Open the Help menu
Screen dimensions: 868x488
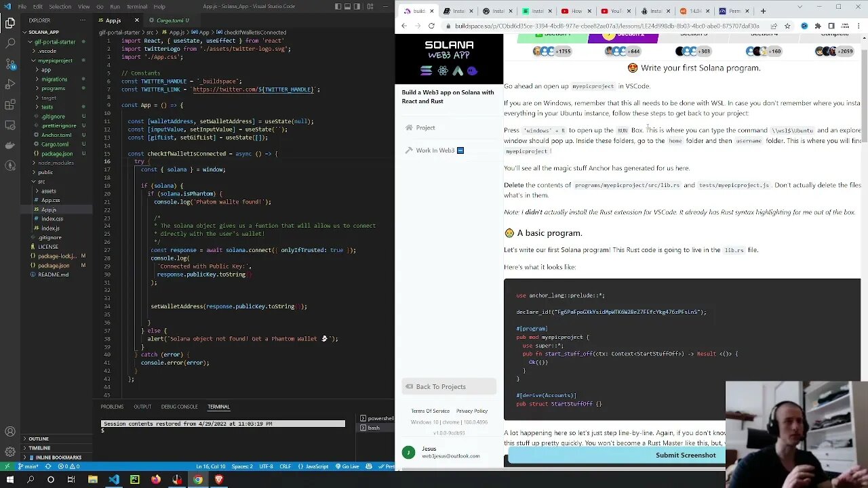pyautogui.click(x=159, y=7)
